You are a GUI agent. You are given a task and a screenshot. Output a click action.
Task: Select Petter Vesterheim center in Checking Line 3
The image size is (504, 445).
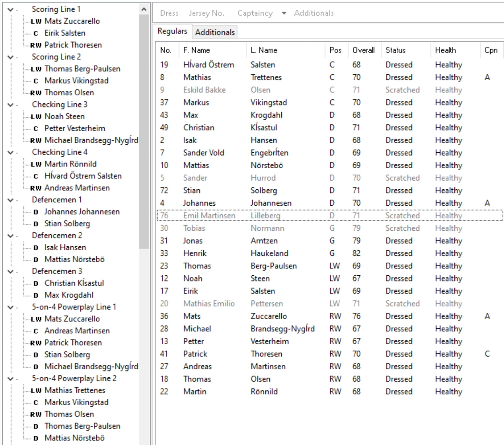[75, 129]
